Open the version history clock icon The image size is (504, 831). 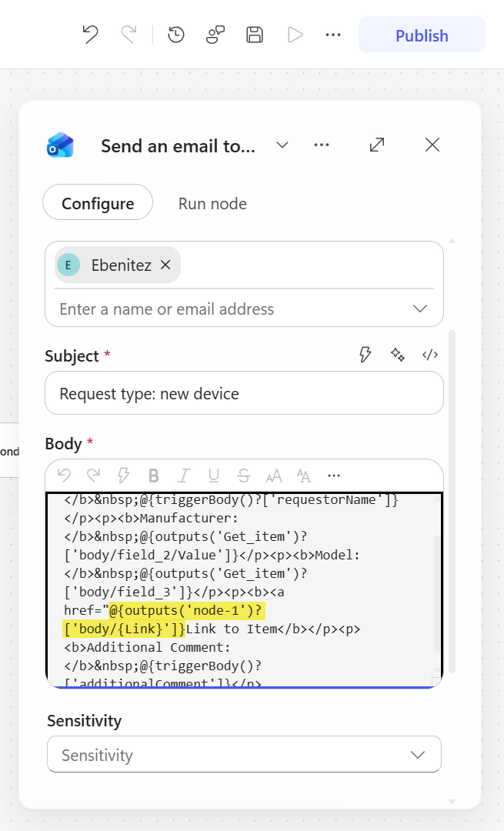coord(176,35)
